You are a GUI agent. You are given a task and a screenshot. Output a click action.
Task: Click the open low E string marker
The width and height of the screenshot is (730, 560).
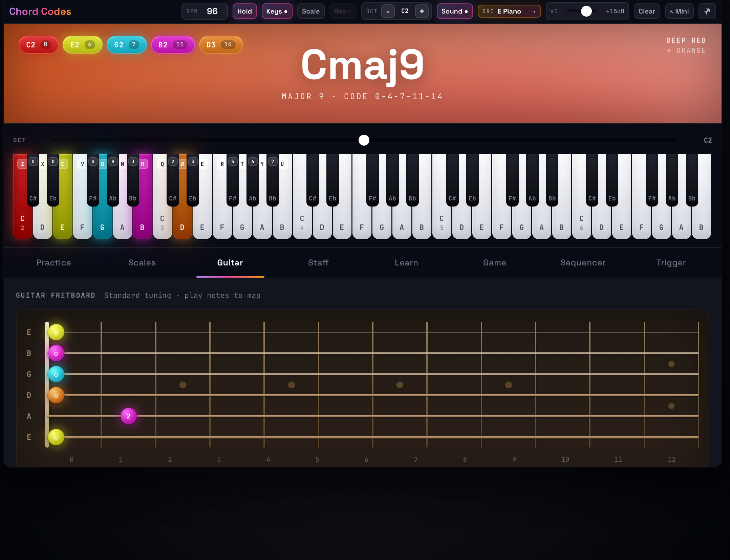[56, 437]
